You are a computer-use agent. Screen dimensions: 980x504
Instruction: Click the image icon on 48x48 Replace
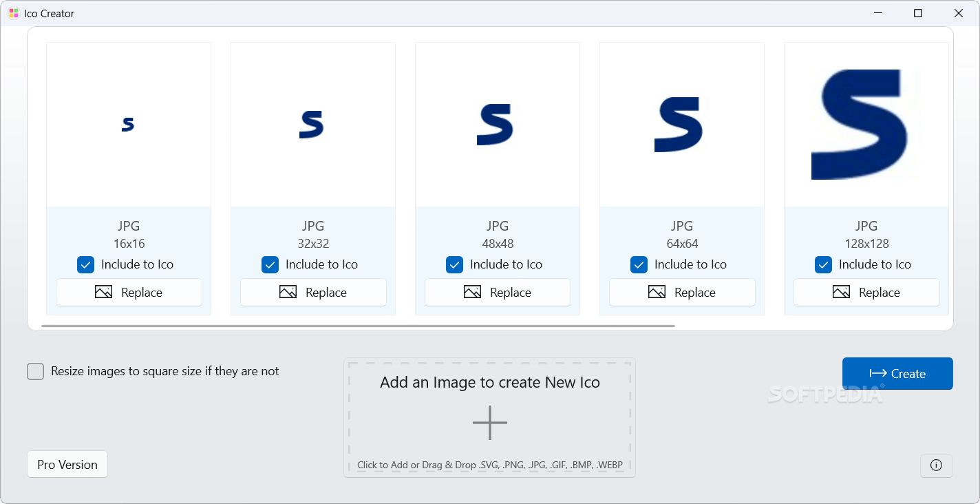point(472,293)
